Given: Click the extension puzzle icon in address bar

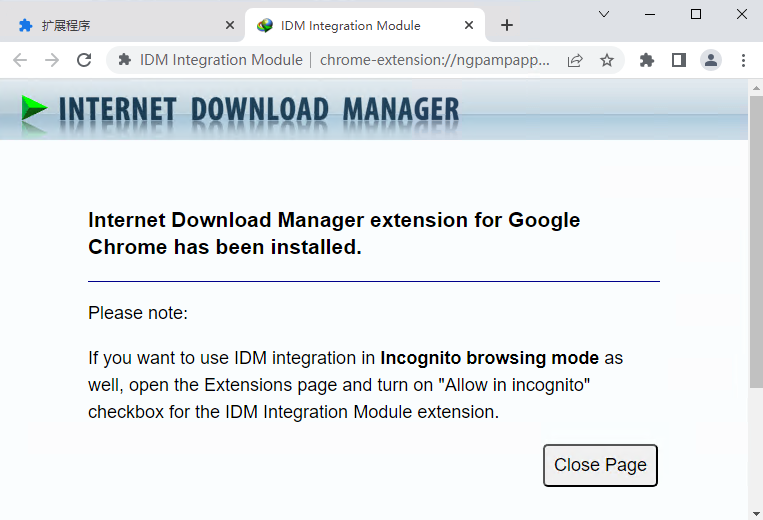Looking at the screenshot, I should coord(125,60).
